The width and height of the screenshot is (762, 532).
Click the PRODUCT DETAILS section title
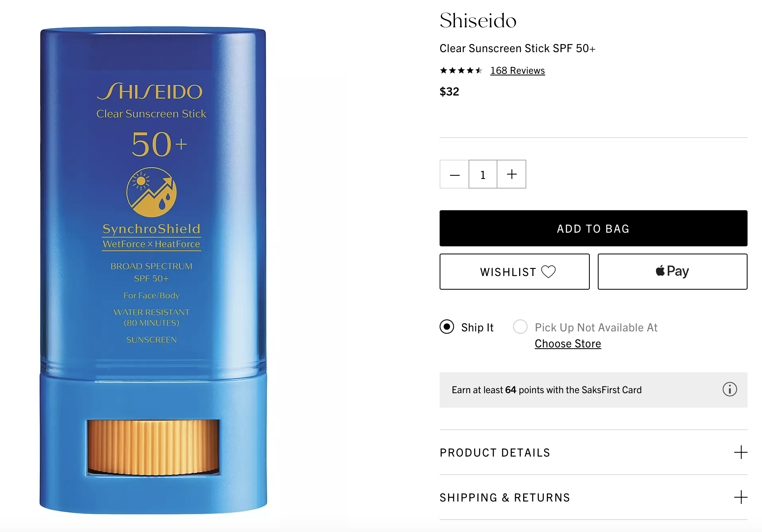click(495, 453)
